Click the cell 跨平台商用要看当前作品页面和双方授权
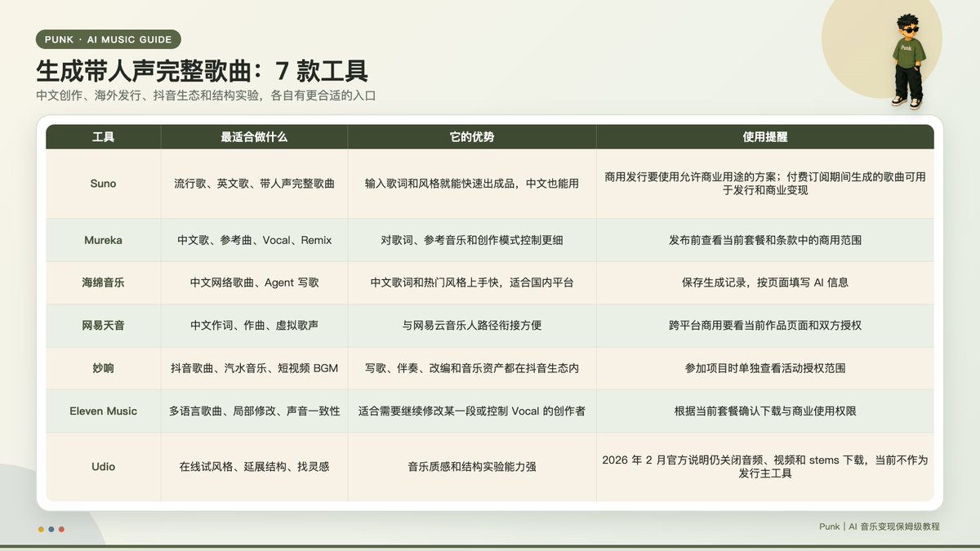 click(765, 325)
